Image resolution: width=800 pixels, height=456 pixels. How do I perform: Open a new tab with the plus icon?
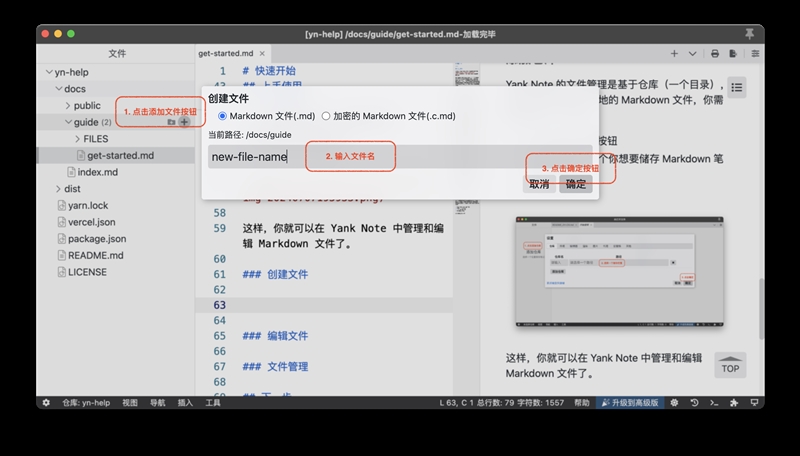pos(674,54)
